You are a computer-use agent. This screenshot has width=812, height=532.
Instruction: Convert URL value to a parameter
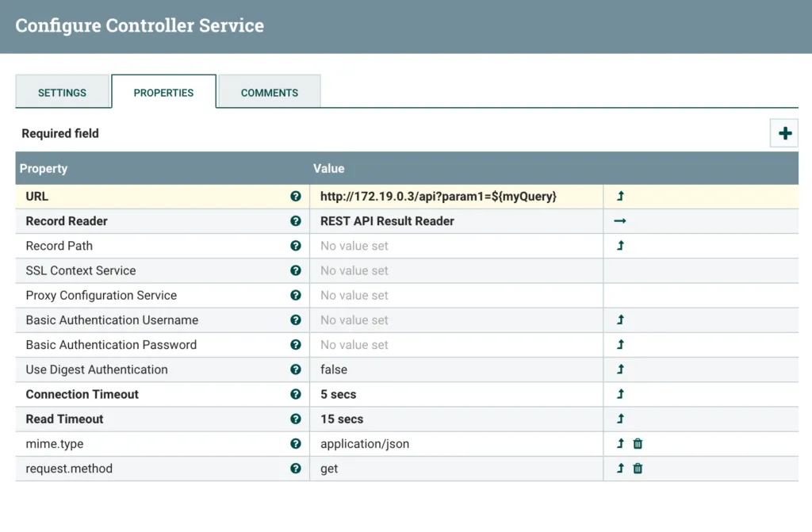pos(619,196)
